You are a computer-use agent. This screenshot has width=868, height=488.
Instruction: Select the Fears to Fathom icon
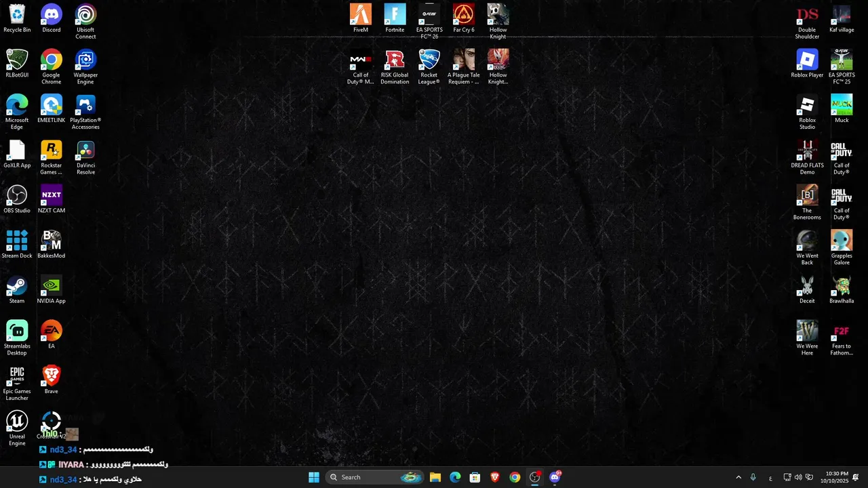point(842,338)
